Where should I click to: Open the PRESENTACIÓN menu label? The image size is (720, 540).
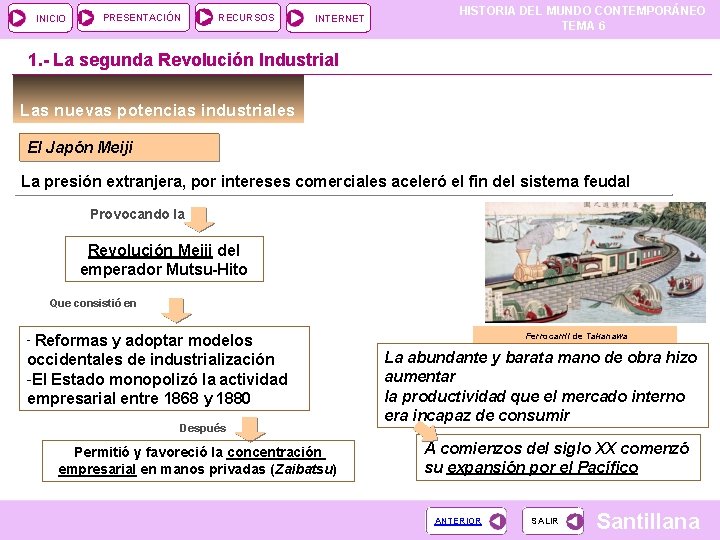[142, 17]
